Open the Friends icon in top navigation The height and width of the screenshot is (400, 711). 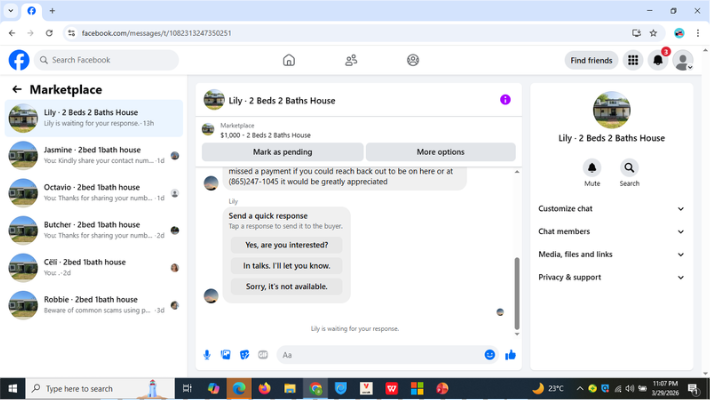point(351,60)
